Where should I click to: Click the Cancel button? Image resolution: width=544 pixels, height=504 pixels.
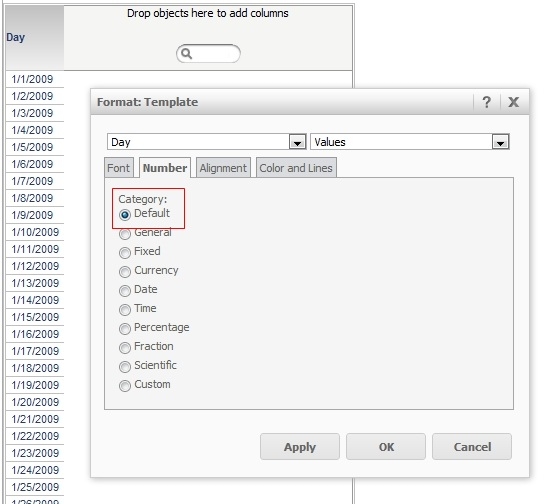click(472, 446)
